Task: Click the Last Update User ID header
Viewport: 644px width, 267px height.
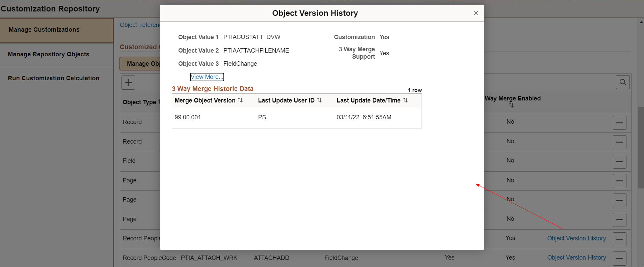Action: pyautogui.click(x=286, y=100)
